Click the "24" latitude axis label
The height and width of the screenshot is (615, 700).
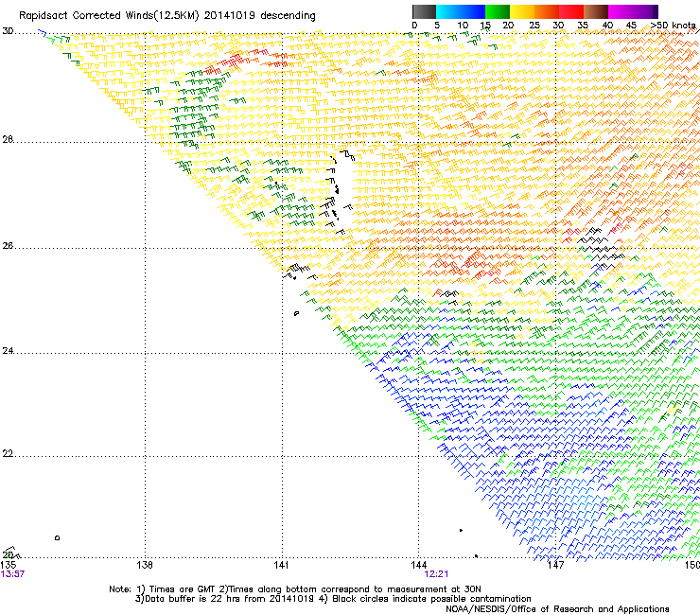[8, 351]
